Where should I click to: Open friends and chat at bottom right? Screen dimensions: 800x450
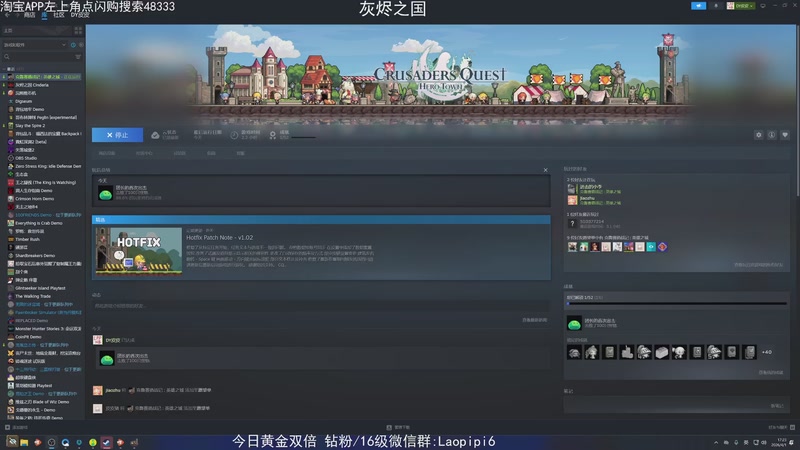(782, 428)
